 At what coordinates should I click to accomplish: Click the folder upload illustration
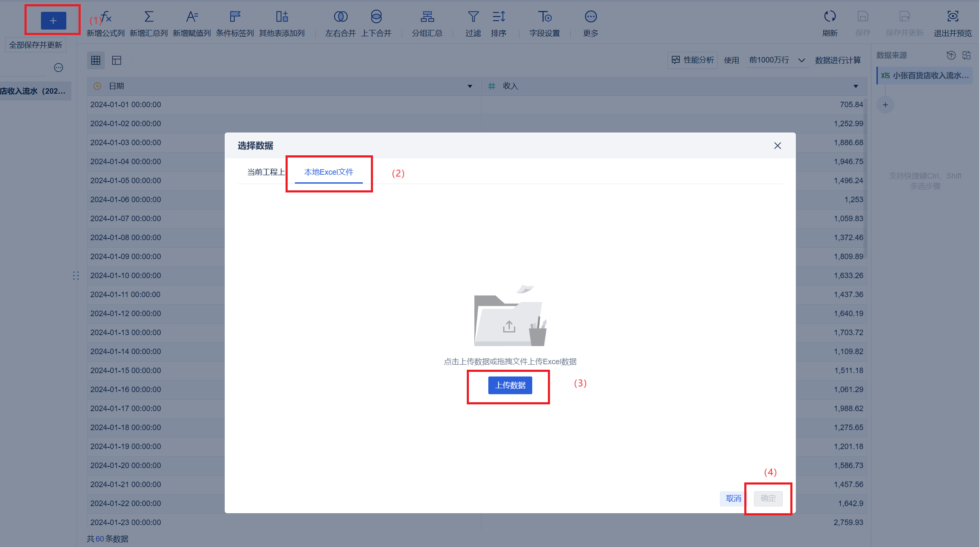point(510,316)
